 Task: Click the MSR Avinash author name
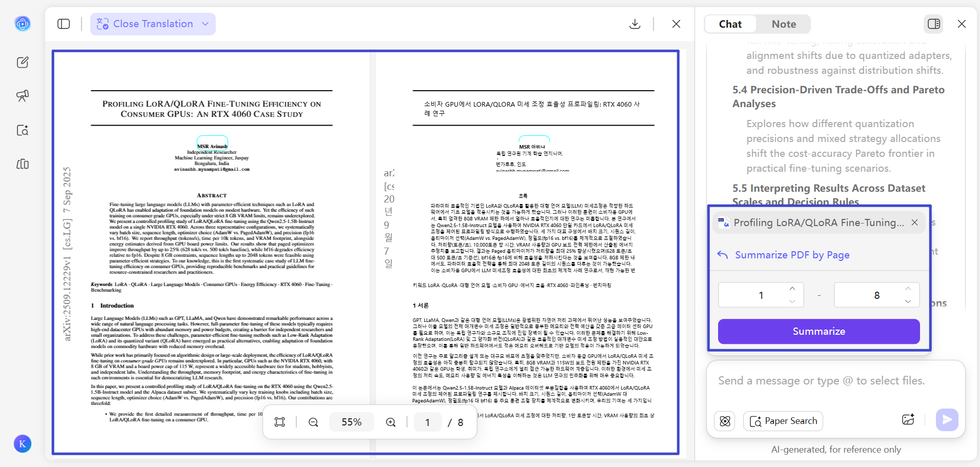coord(212,147)
